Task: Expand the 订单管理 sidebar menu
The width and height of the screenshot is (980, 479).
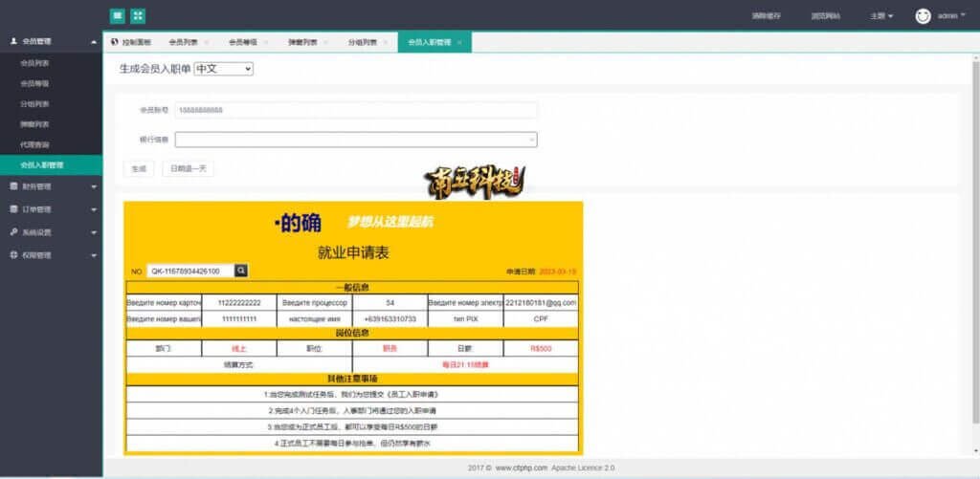Action: point(51,209)
